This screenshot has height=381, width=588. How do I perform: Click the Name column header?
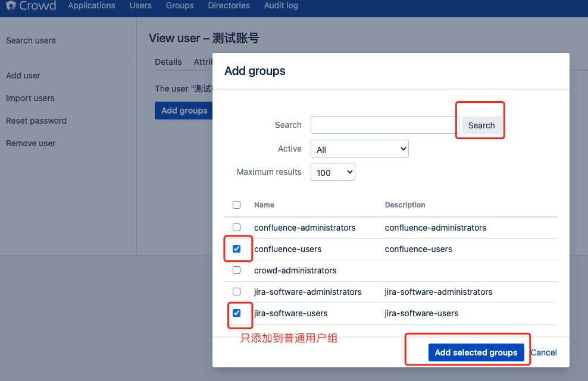point(264,205)
